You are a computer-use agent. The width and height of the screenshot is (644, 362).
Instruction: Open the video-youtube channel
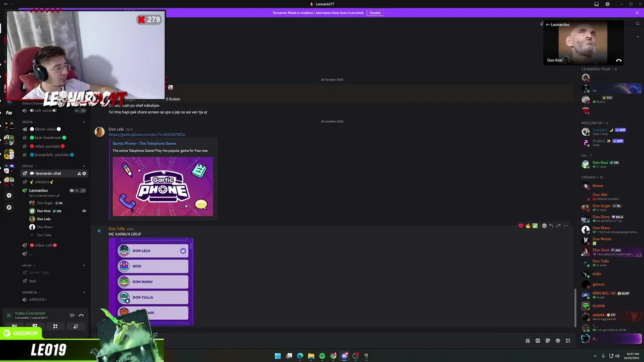[54, 146]
